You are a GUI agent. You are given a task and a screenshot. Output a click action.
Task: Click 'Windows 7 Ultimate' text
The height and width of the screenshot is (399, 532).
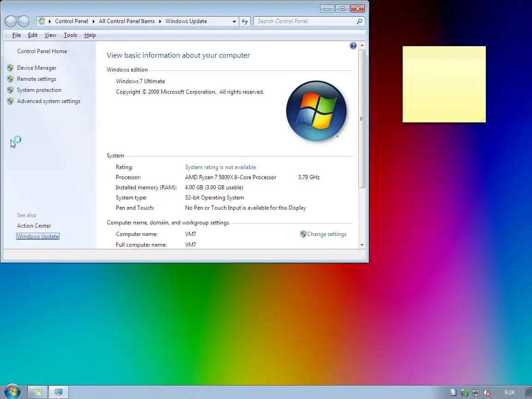click(x=140, y=81)
